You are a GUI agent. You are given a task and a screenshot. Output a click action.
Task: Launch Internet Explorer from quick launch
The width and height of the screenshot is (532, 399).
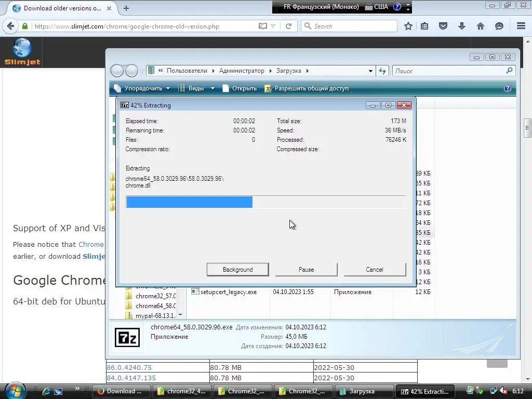pos(46,391)
